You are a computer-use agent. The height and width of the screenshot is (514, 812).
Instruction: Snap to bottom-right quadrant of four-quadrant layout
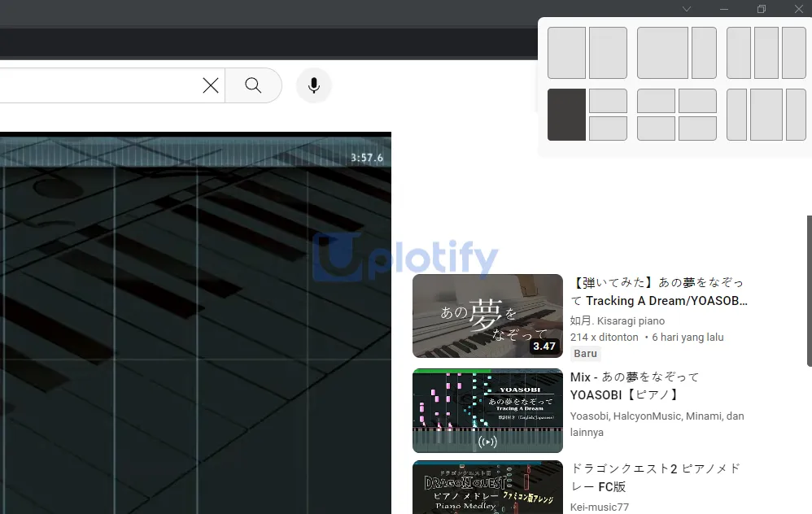697,128
